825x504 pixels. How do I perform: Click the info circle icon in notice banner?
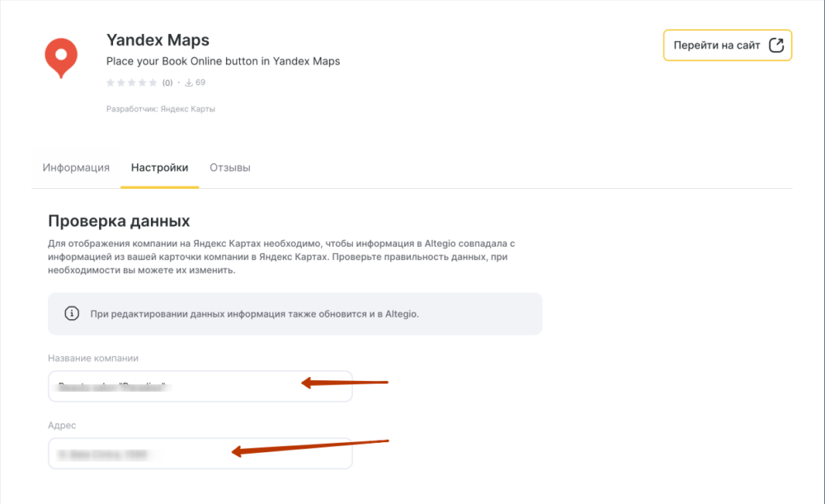tap(72, 314)
